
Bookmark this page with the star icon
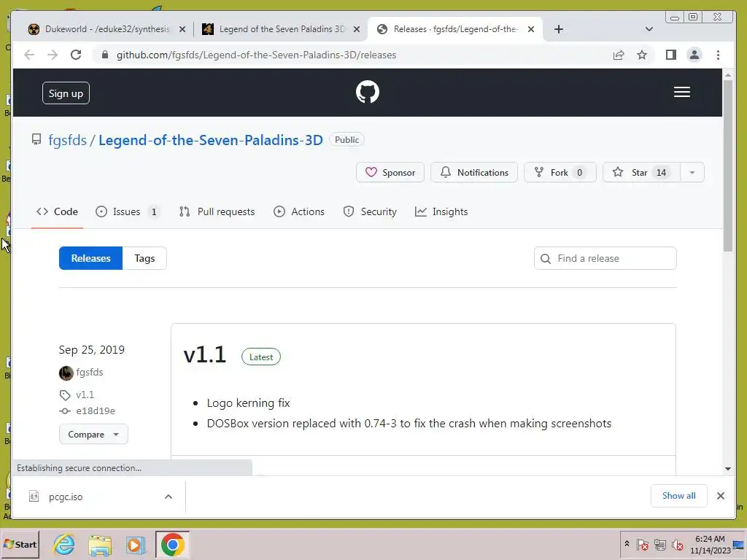click(642, 55)
